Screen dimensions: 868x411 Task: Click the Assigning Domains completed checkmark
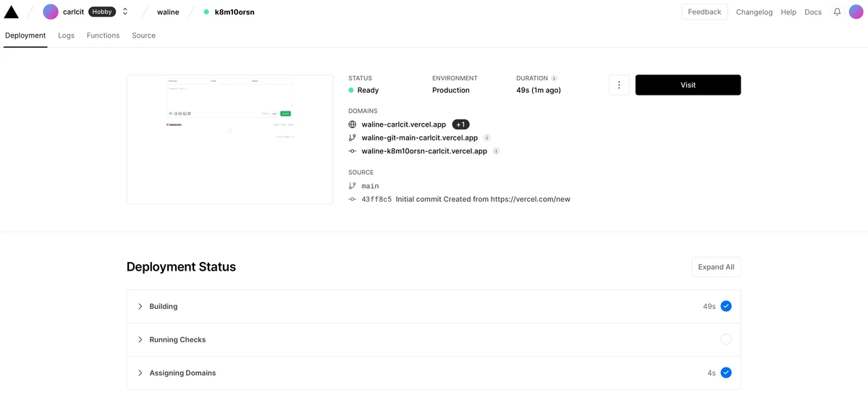tap(725, 373)
